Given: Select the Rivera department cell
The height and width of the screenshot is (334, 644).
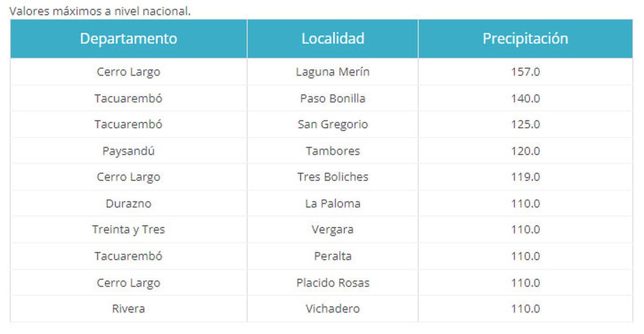Looking at the screenshot, I should click(129, 309).
